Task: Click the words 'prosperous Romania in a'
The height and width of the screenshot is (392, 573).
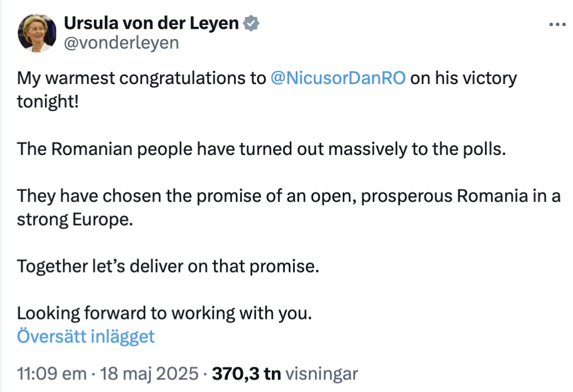Action: (x=461, y=197)
